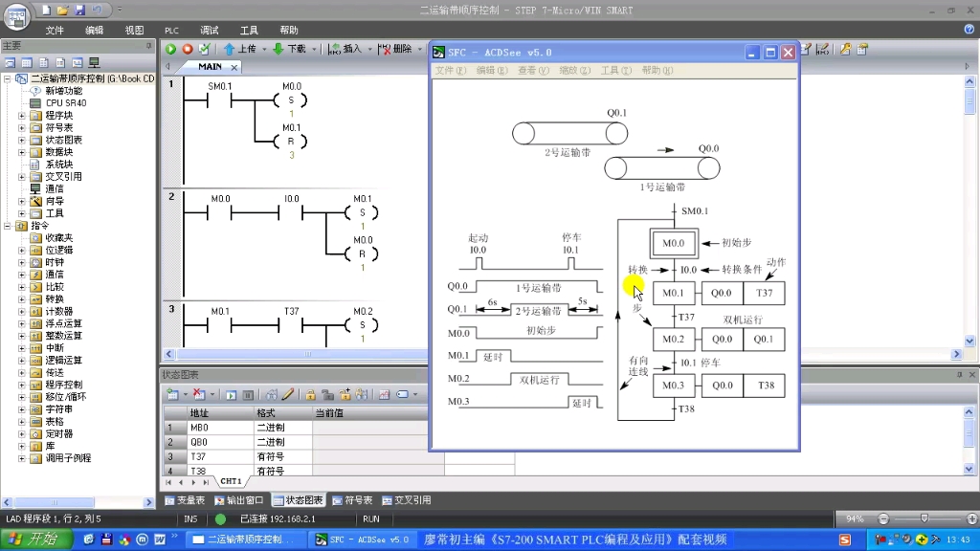Viewport: 980px width, 551px height.
Task: Click the 上传 upload button
Action: point(240,49)
